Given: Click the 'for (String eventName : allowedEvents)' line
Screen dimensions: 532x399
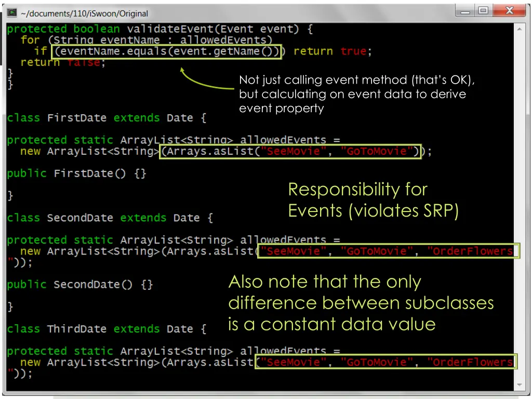Looking at the screenshot, I should coord(147,40).
